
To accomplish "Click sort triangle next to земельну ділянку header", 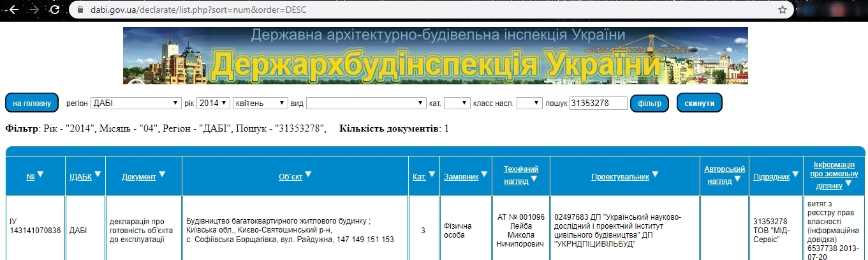I will (848, 185).
